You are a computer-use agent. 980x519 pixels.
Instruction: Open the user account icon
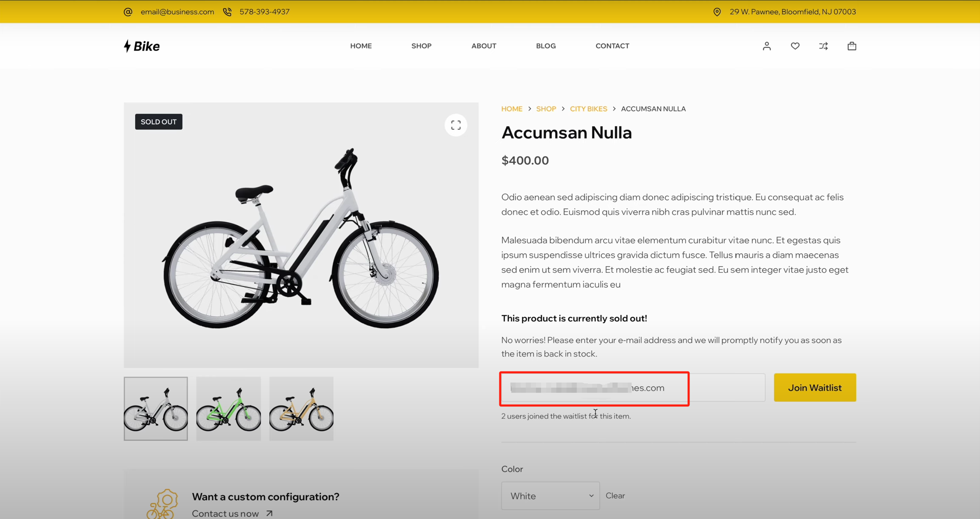pos(766,46)
